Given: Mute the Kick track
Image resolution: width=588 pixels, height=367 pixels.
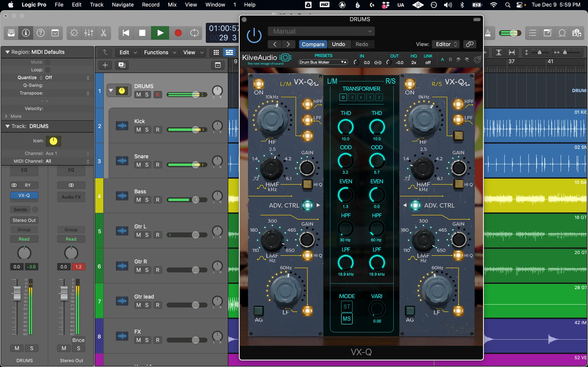Looking at the screenshot, I should point(138,130).
